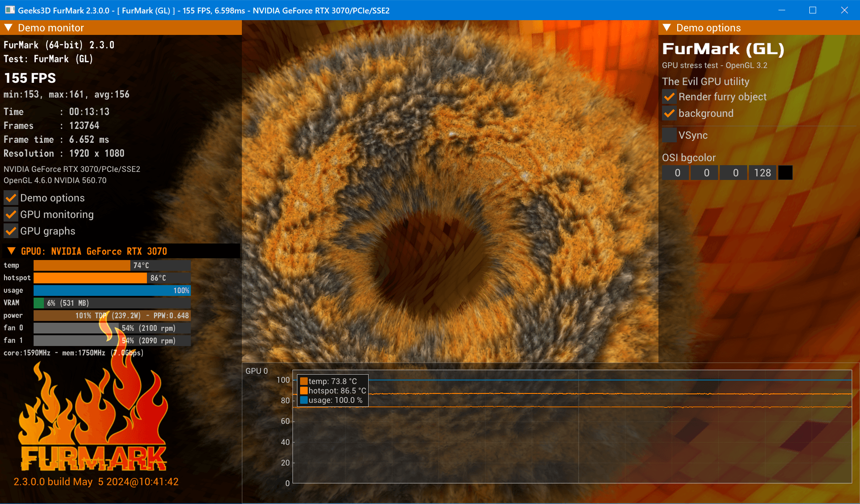Click the FurMark app icon in title bar

[9, 10]
